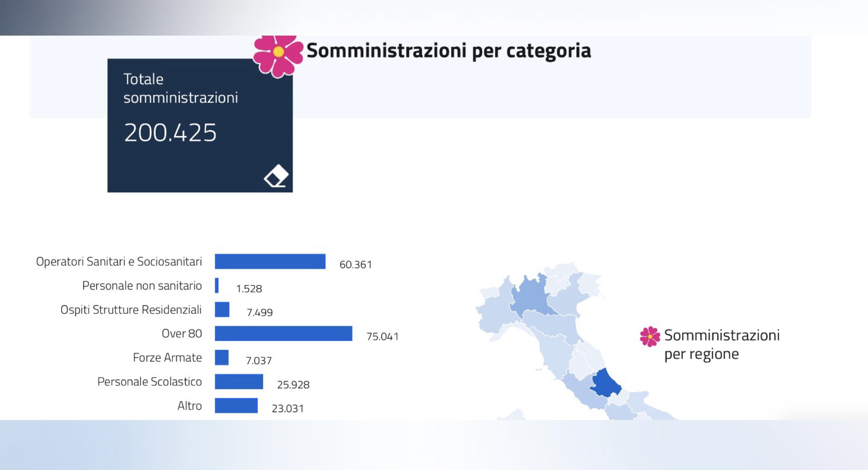Click the Somministrazioni per regione label
The width and height of the screenshot is (868, 470).
point(722,345)
